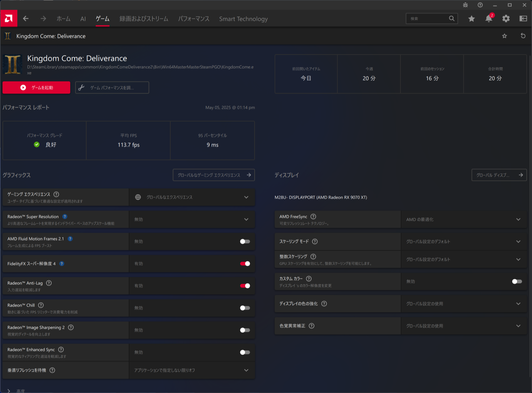Viewport: 532px width, 393px height.
Task: Go back with the left arrow icon
Action: coord(26,19)
